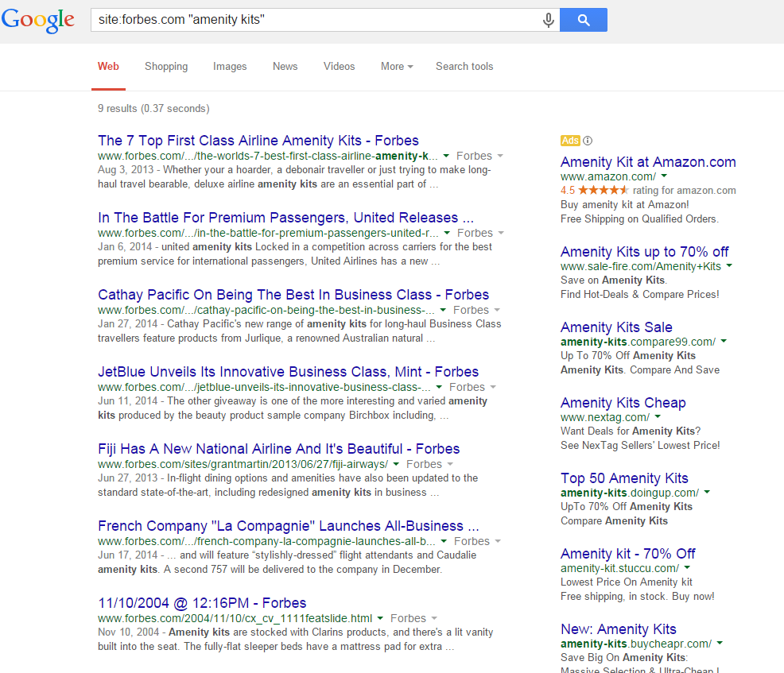Image resolution: width=784 pixels, height=673 pixels.
Task: Open the 'Amenity Kits up to 70% off' ad
Action: tap(645, 252)
